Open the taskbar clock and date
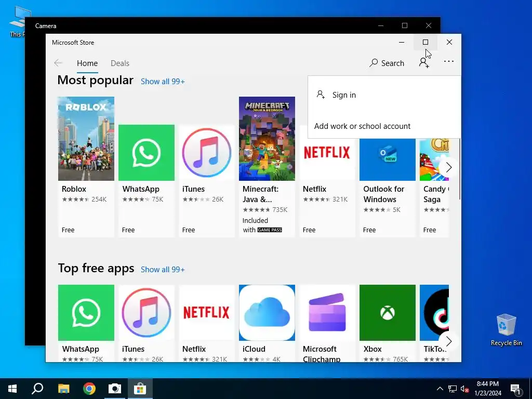Image resolution: width=532 pixels, height=399 pixels. pos(488,389)
